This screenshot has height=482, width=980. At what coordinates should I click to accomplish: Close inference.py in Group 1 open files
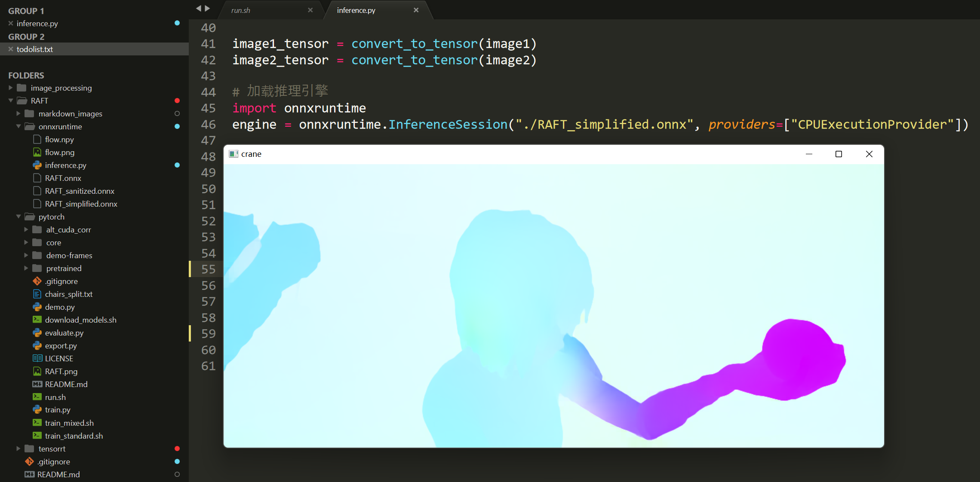click(x=11, y=23)
